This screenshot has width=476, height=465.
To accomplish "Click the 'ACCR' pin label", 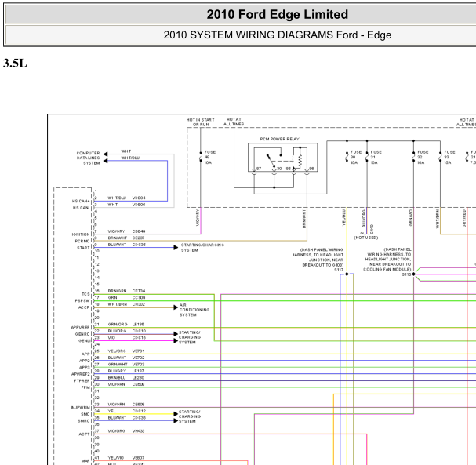I will [84, 307].
